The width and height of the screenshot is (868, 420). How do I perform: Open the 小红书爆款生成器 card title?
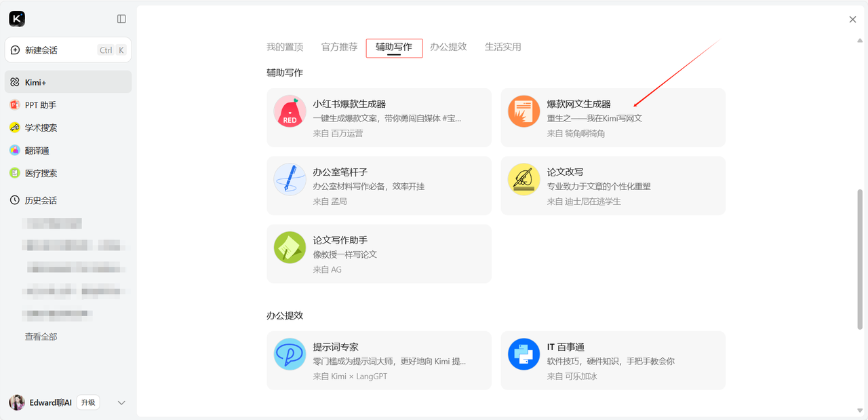(x=349, y=104)
